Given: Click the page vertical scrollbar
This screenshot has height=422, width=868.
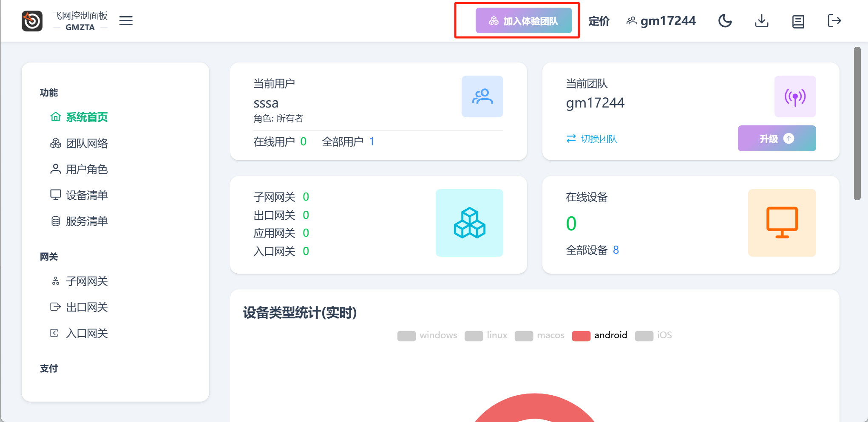Looking at the screenshot, I should pos(857,123).
